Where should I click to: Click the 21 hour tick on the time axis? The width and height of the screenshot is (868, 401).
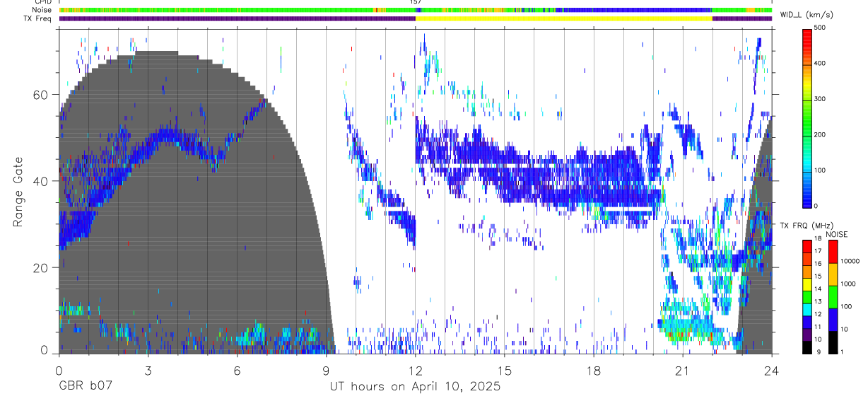683,371
